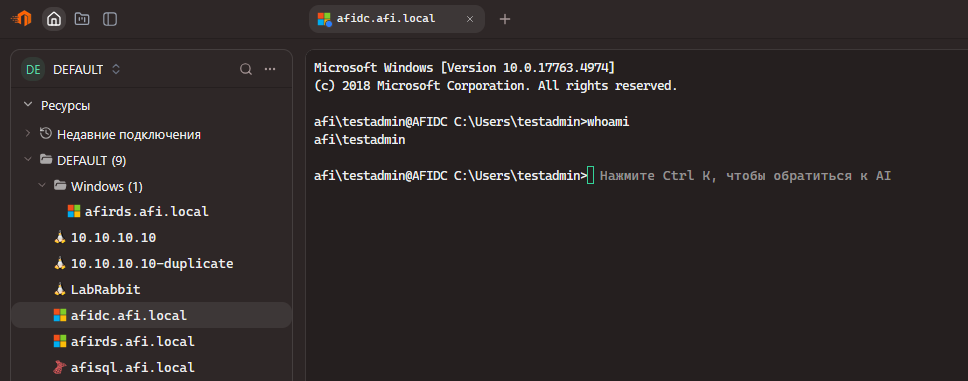Screen dimensions: 968x381
Task: Toggle the sidebar panel icon
Action: (110, 19)
